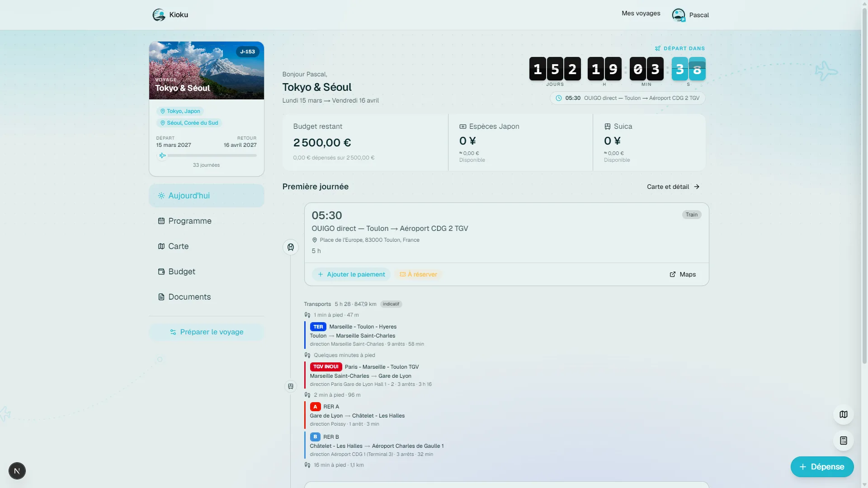Click the Next.js dev indicator icon

coord(17,471)
